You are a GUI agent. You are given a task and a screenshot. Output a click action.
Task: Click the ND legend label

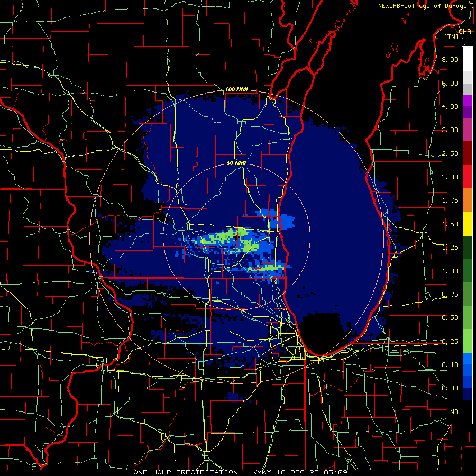454,412
